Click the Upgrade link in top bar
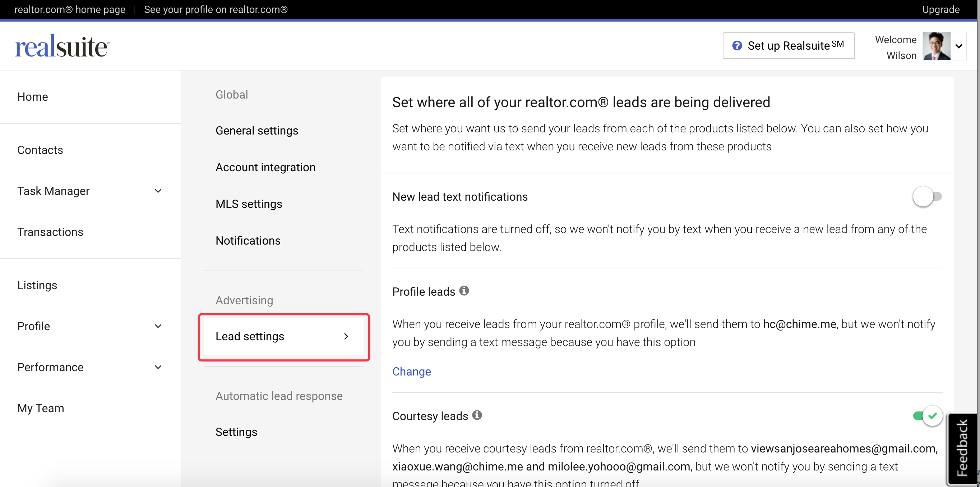 click(940, 9)
